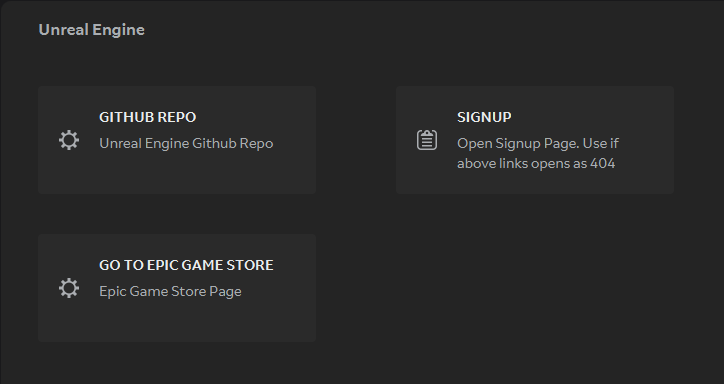Click the gear icon beside GO TO EPIC GAME STORE
Screen dimensions: 724x384
point(69,288)
